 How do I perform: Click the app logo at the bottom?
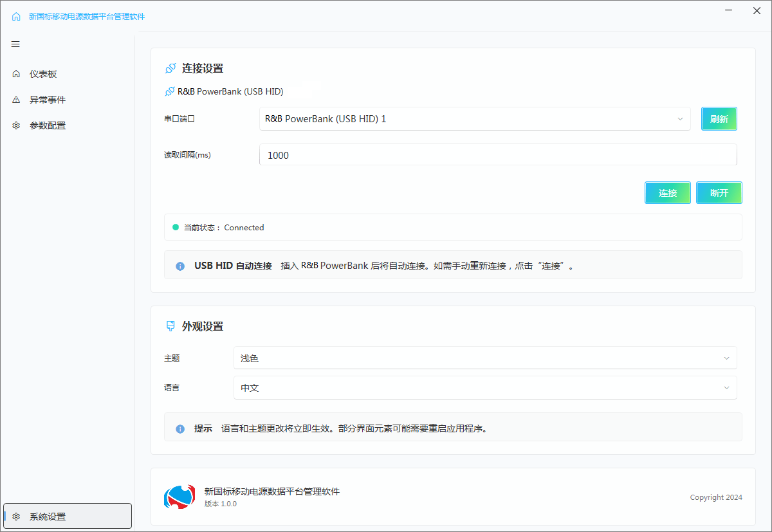coord(179,496)
